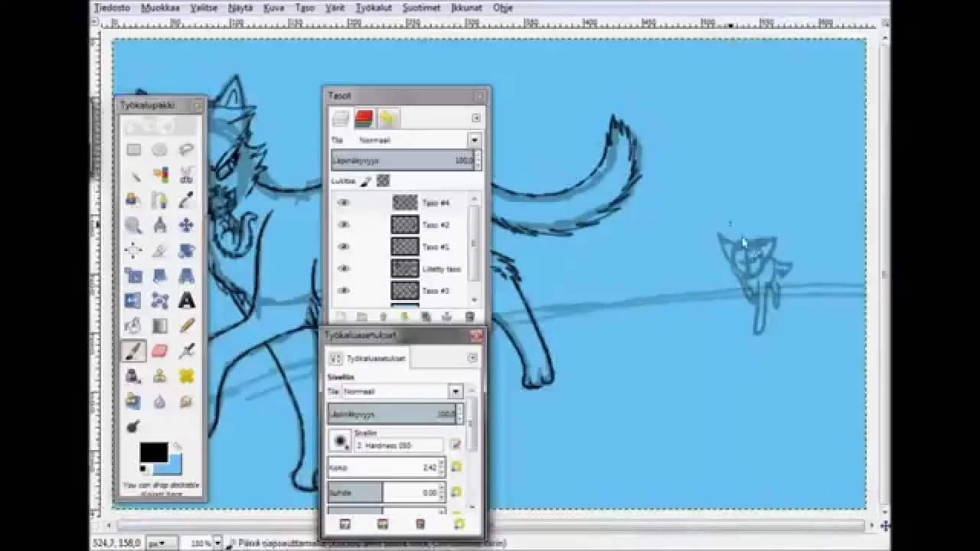Select the Scissors Select tool
The height and width of the screenshot is (551, 980).
click(185, 175)
